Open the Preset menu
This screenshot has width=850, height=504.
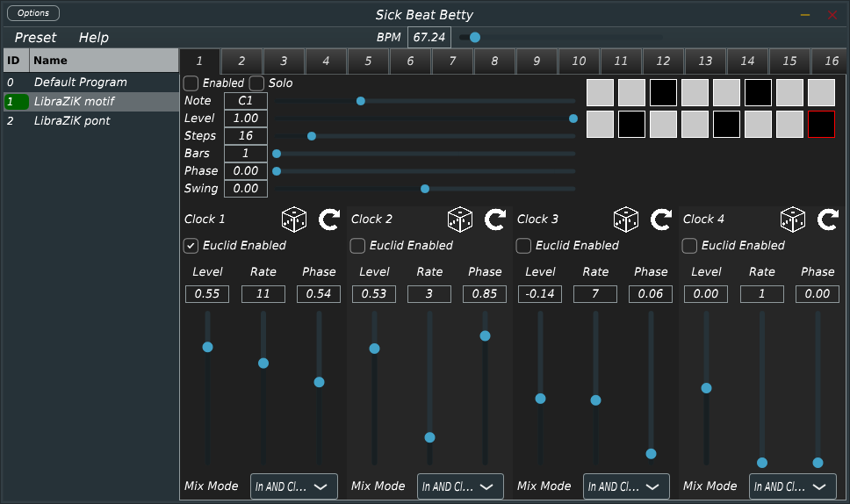(35, 38)
